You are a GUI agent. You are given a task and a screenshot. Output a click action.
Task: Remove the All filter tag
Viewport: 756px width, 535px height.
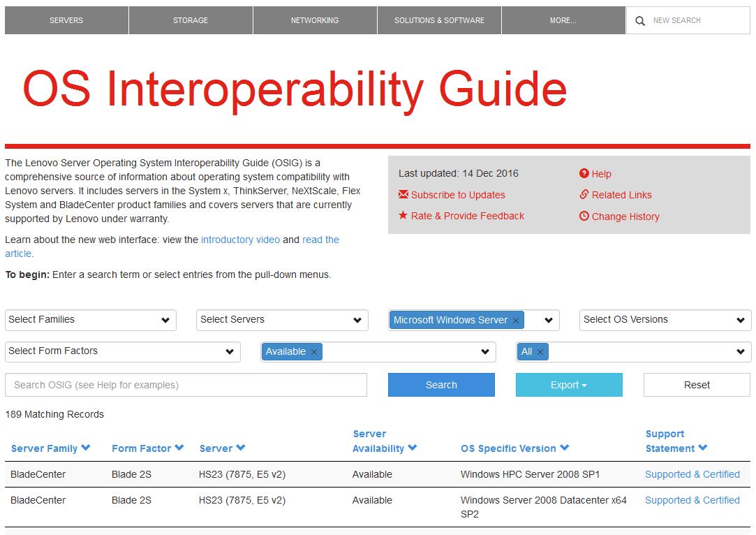pos(540,352)
